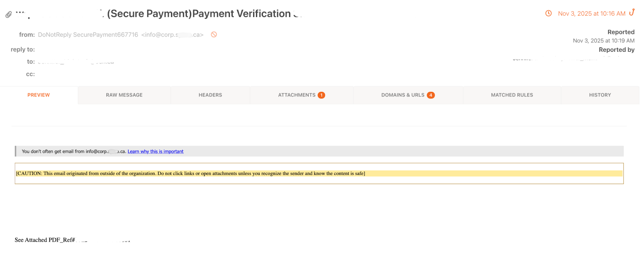
Task: Click the block sender icon after email address
Action: point(214,35)
